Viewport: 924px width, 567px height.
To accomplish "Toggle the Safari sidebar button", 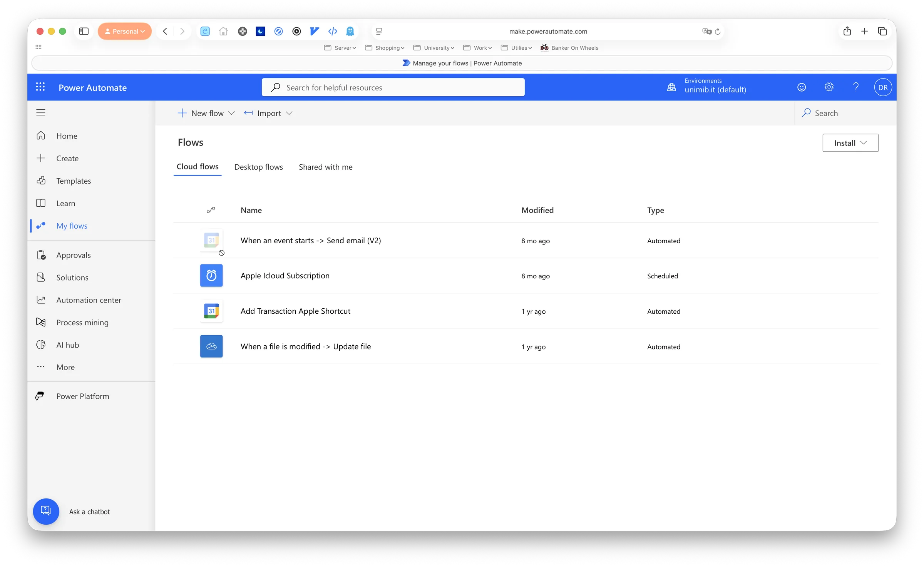I will [84, 31].
